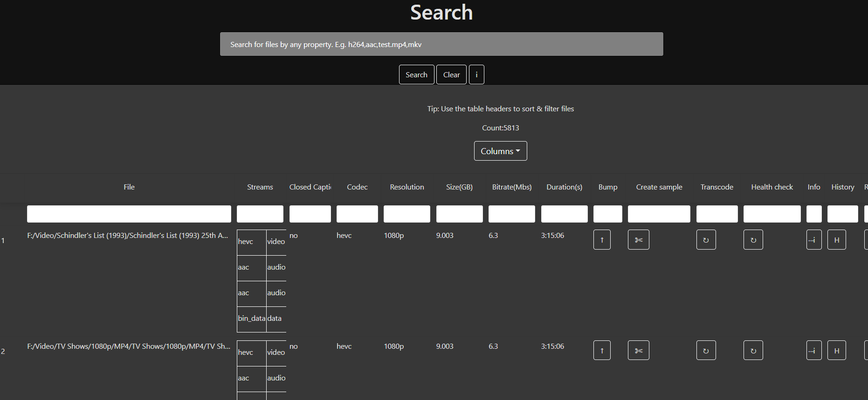This screenshot has height=400, width=868.
Task: Click the Search page heading
Action: click(x=441, y=12)
